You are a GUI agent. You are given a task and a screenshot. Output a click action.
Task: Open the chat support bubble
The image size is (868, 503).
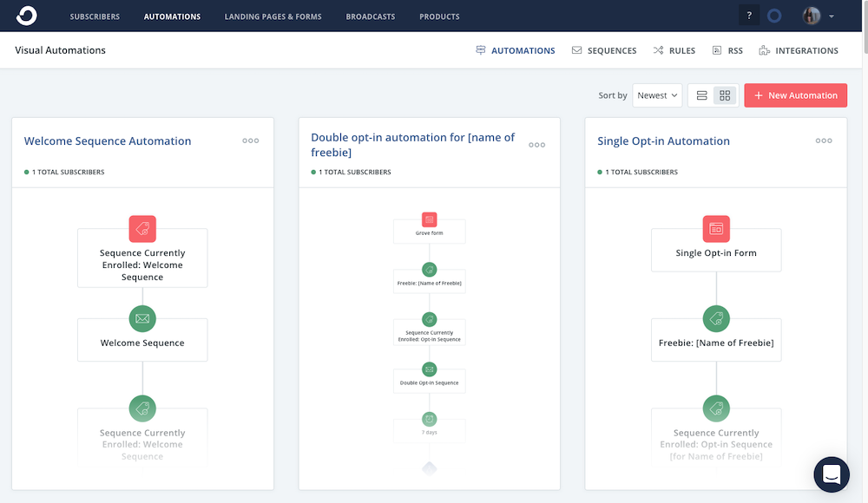832,474
